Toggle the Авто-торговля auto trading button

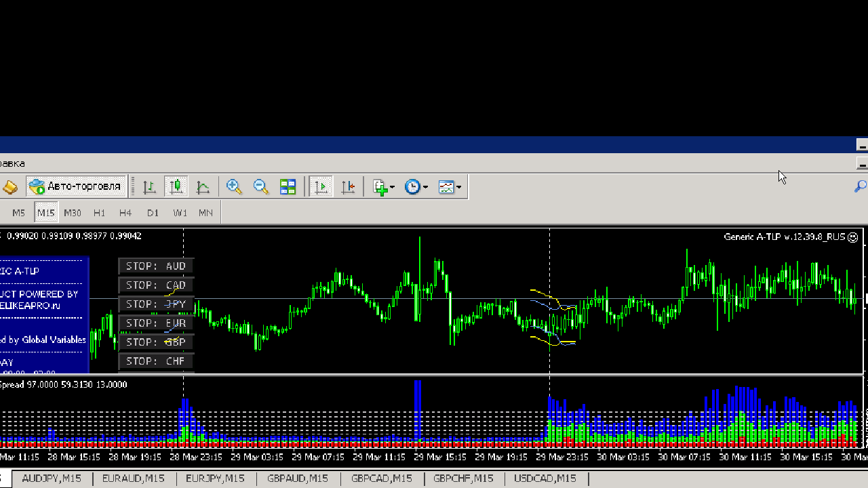coord(75,186)
